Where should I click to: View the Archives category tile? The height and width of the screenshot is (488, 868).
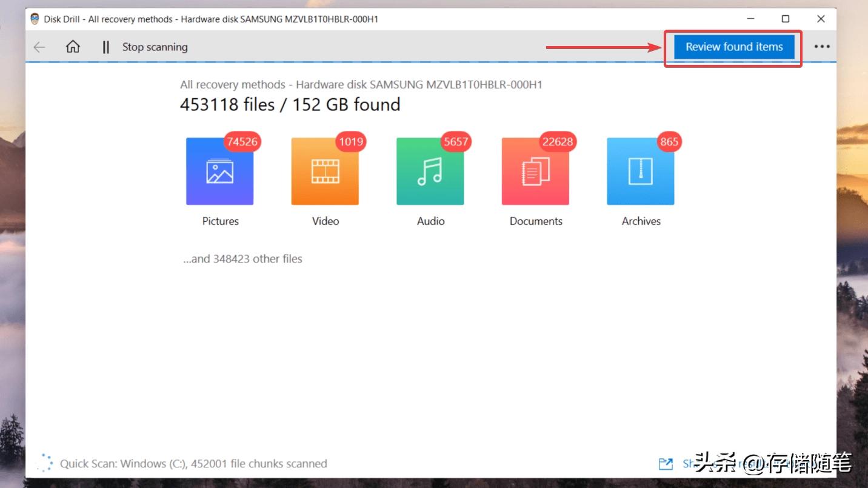coord(640,172)
